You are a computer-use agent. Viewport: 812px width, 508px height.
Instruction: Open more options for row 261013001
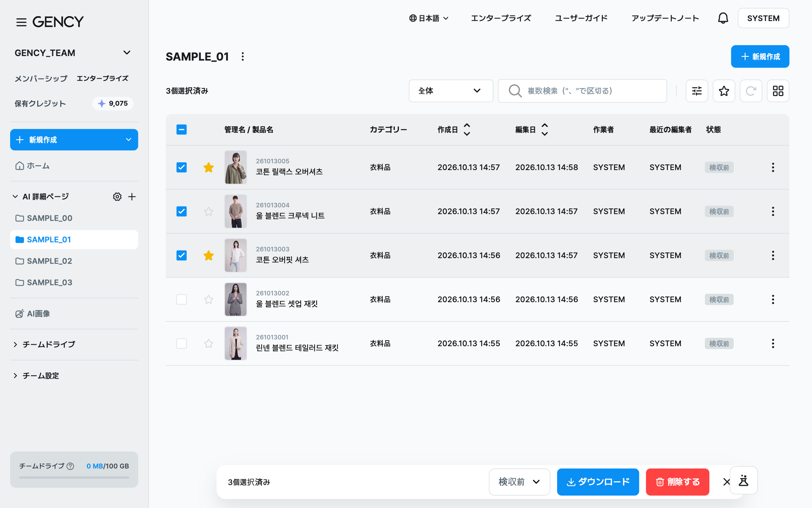tap(773, 344)
